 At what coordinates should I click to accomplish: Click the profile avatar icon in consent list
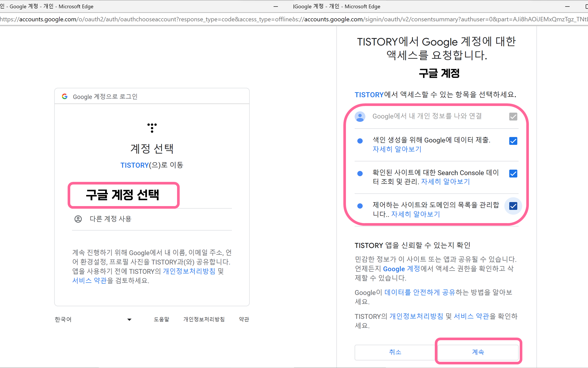point(360,116)
